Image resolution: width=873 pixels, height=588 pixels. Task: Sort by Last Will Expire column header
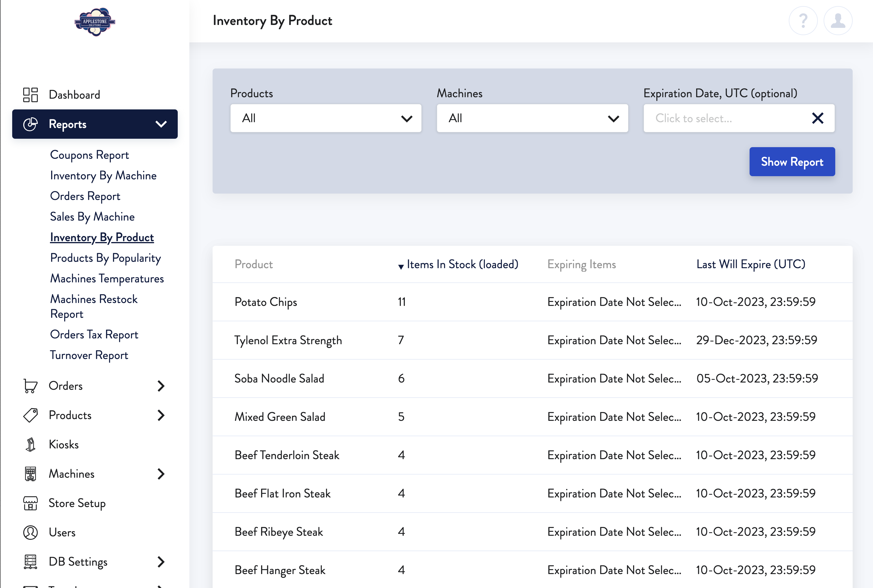point(751,264)
